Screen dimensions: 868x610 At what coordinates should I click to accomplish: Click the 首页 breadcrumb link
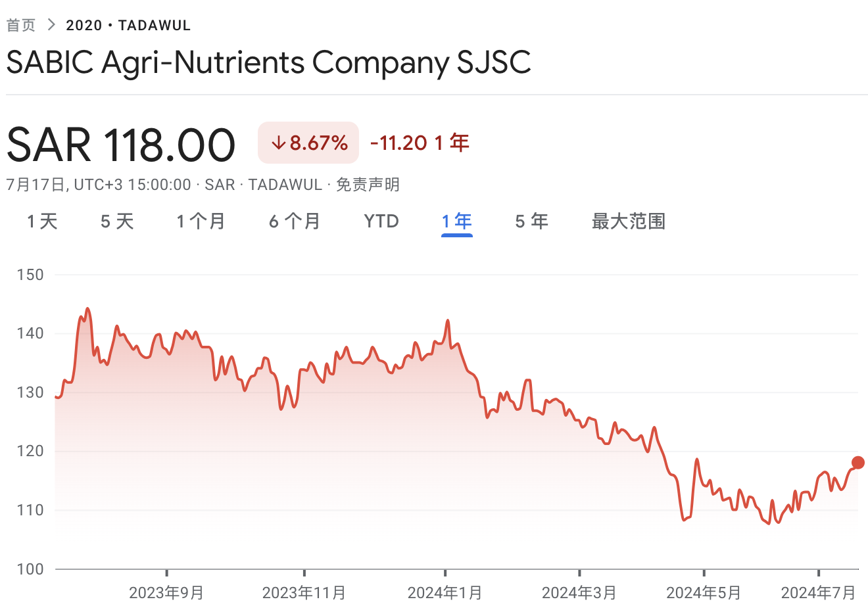point(21,25)
